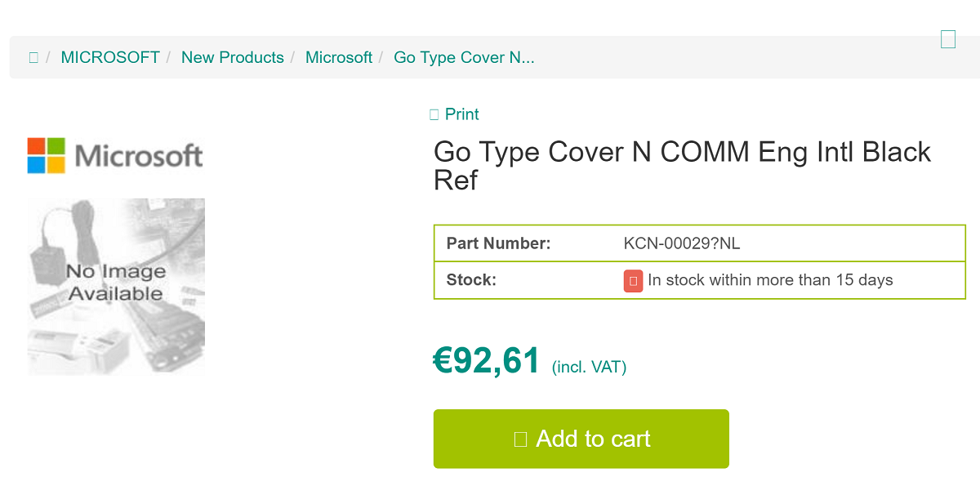Click the Microsoft brand logo
The height and width of the screenshot is (486, 980).
[x=115, y=155]
